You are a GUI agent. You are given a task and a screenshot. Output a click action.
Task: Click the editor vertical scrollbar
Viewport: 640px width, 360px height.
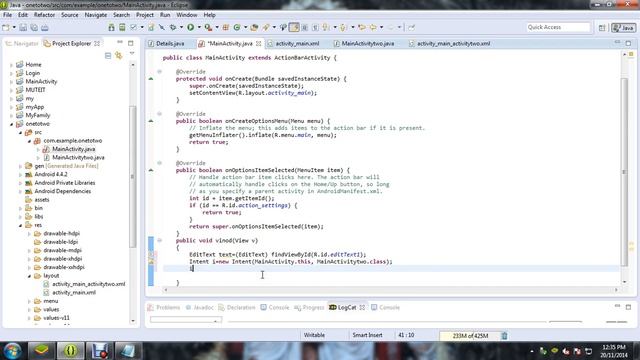pyautogui.click(x=624, y=171)
